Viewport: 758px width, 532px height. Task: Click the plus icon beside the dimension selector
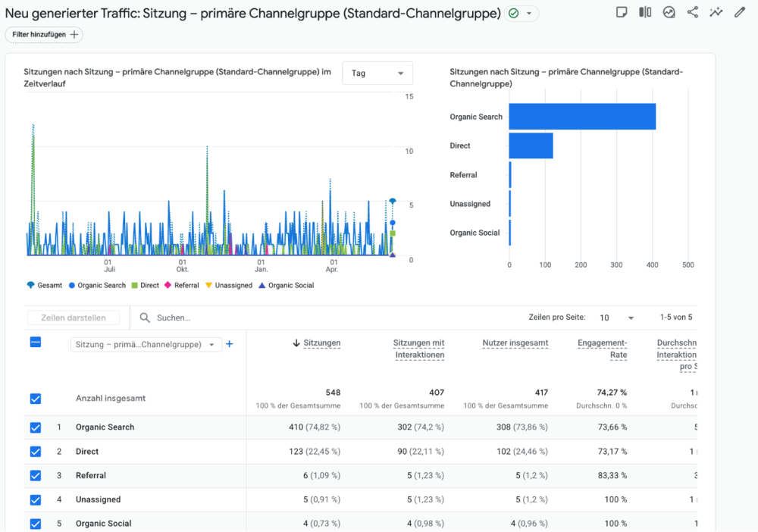coord(230,344)
